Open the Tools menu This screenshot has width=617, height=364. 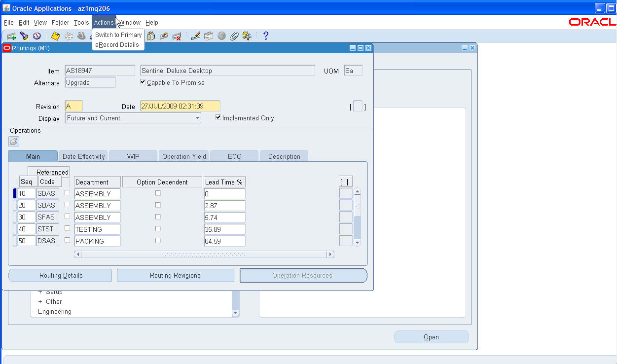(x=81, y=23)
